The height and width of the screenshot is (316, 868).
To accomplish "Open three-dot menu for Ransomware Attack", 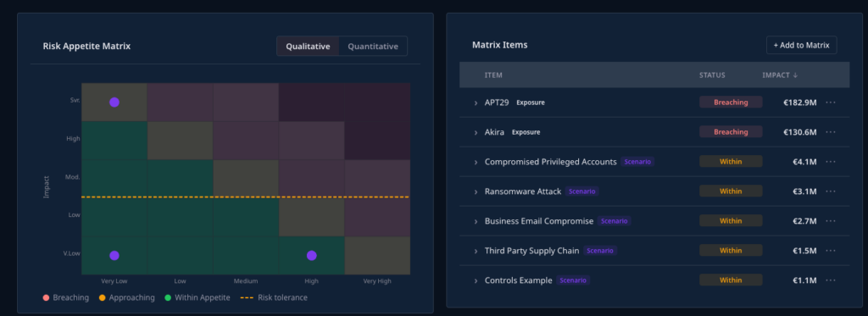I will click(830, 191).
